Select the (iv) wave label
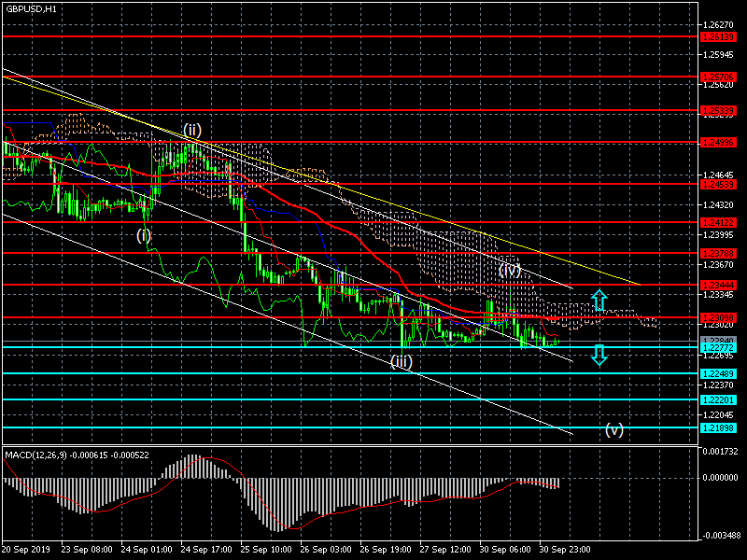Viewport: 747px width, 560px height. click(510, 271)
